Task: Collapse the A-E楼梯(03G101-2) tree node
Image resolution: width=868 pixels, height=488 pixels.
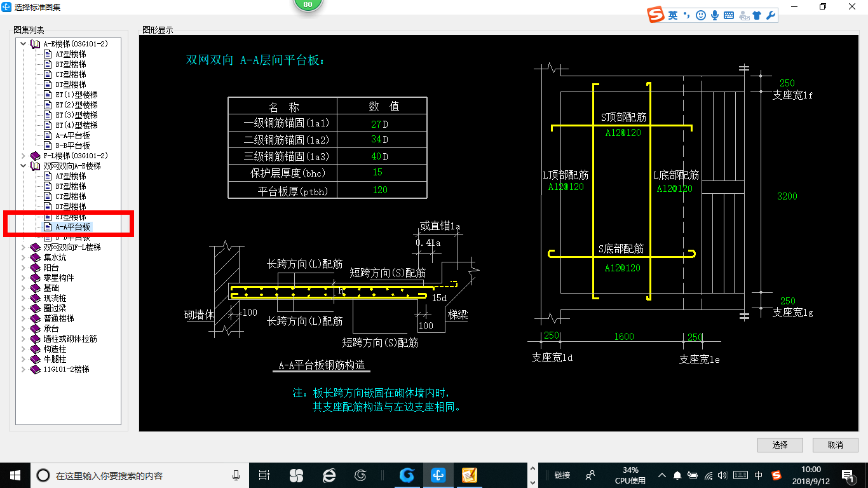Action: [24, 44]
